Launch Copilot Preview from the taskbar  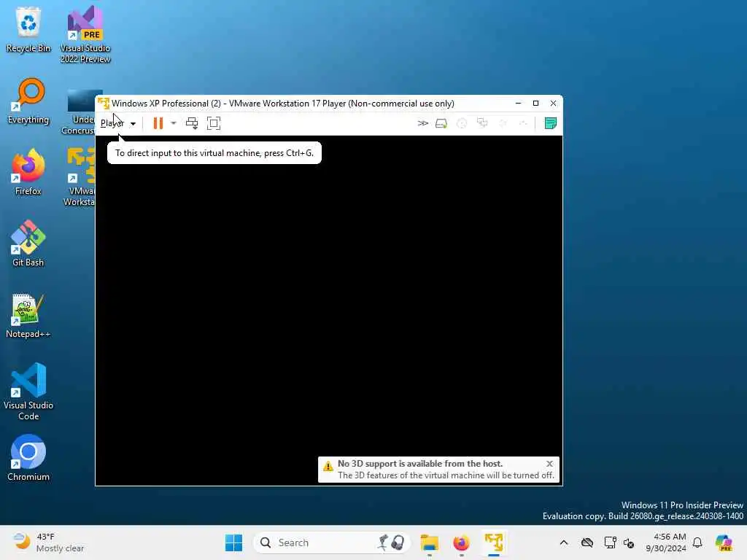click(x=724, y=542)
